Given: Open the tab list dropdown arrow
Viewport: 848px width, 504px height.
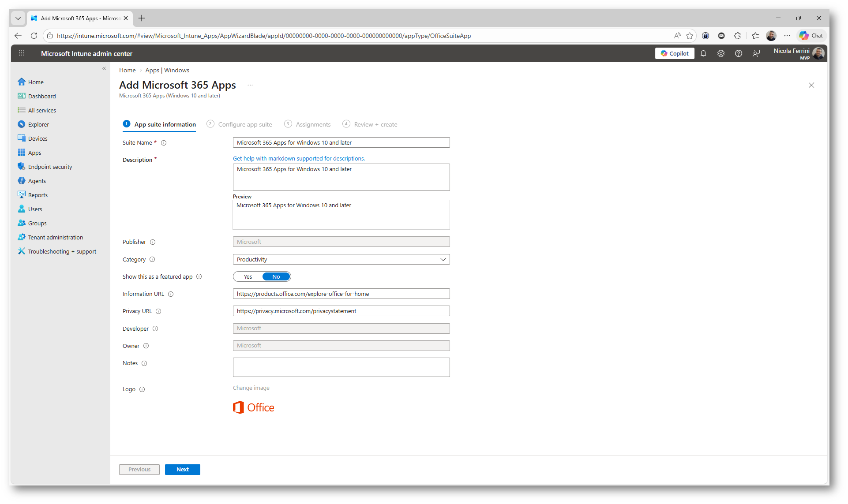Looking at the screenshot, I should coord(18,18).
